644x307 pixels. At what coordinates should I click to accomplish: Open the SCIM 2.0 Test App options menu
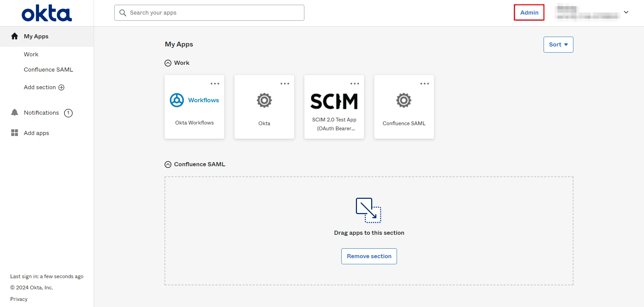coord(355,83)
